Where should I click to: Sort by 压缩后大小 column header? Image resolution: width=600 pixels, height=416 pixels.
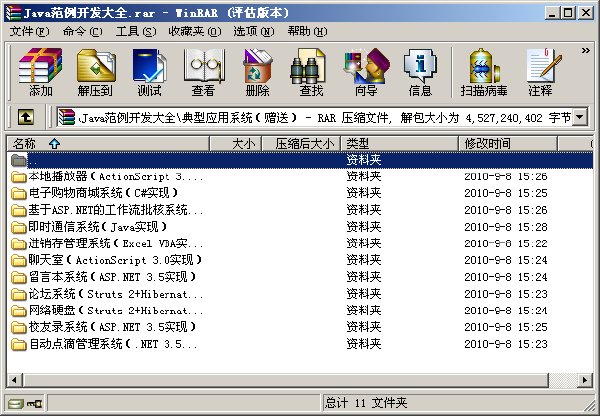(x=301, y=144)
